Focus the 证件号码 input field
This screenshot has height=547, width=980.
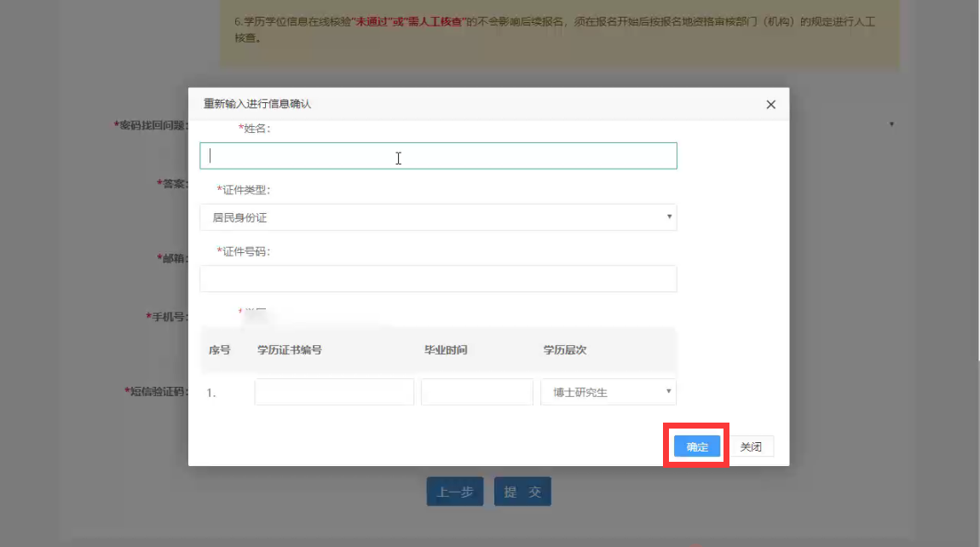click(x=438, y=279)
